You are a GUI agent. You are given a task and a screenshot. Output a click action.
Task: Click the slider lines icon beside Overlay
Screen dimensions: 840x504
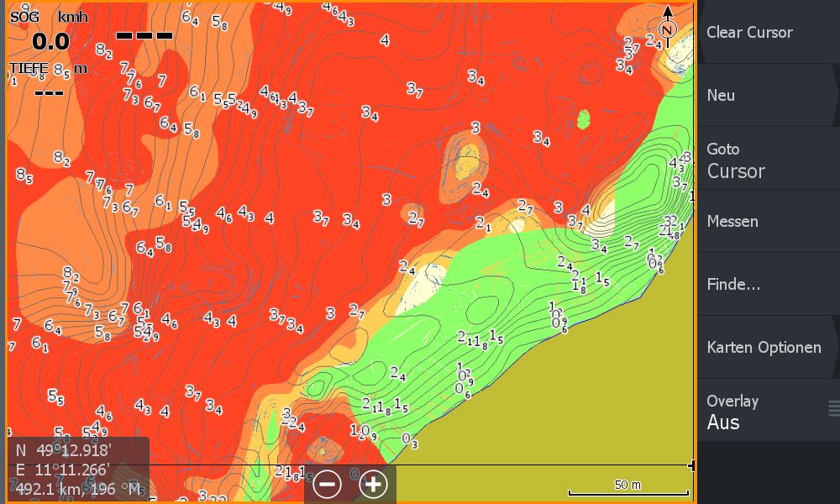pyautogui.click(x=833, y=409)
